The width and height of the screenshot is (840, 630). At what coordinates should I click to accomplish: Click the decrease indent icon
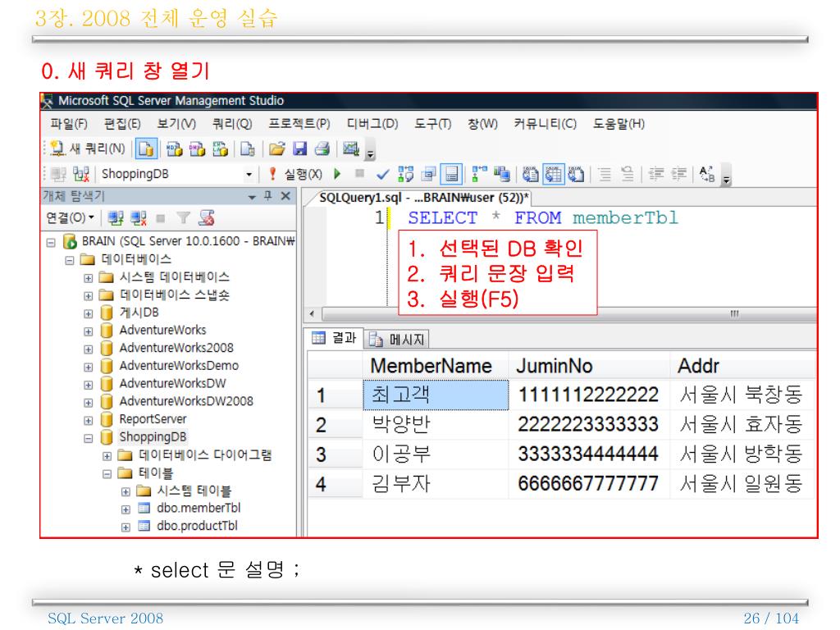(x=655, y=174)
